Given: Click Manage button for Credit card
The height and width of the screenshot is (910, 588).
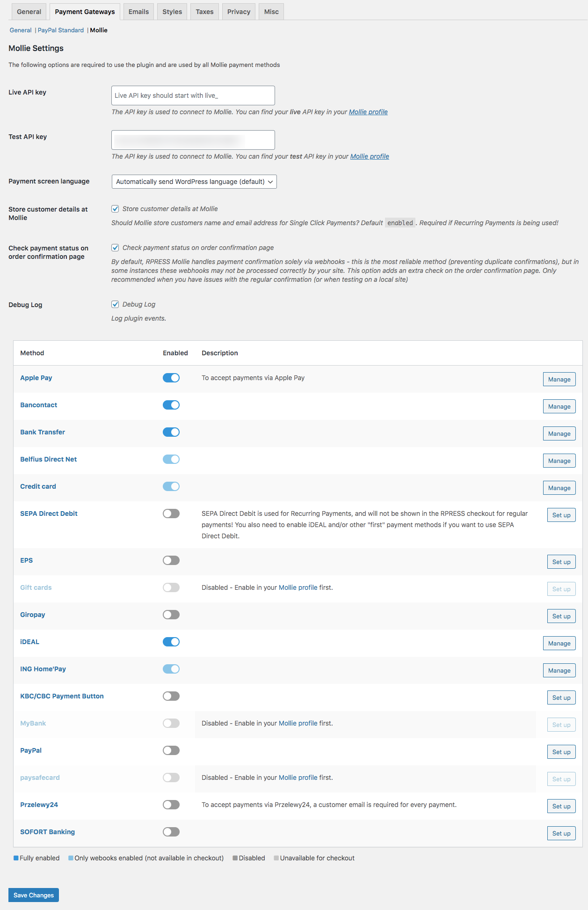Looking at the screenshot, I should click(559, 488).
